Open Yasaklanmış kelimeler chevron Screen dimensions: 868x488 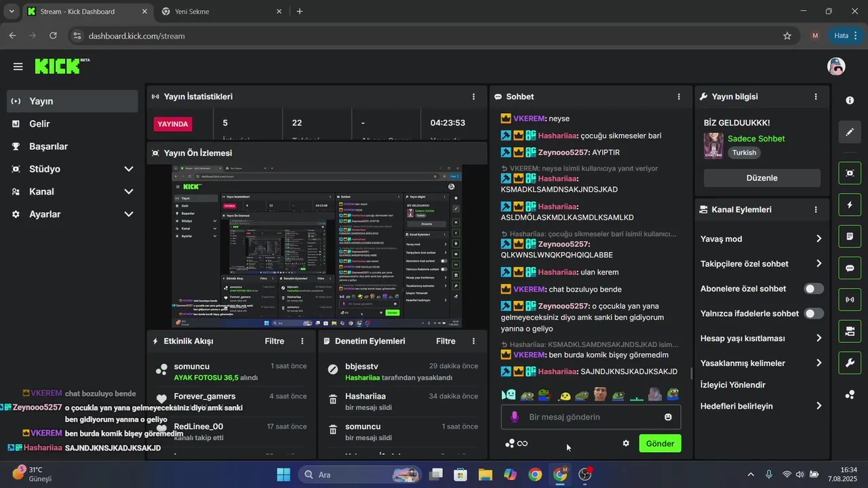coord(818,363)
